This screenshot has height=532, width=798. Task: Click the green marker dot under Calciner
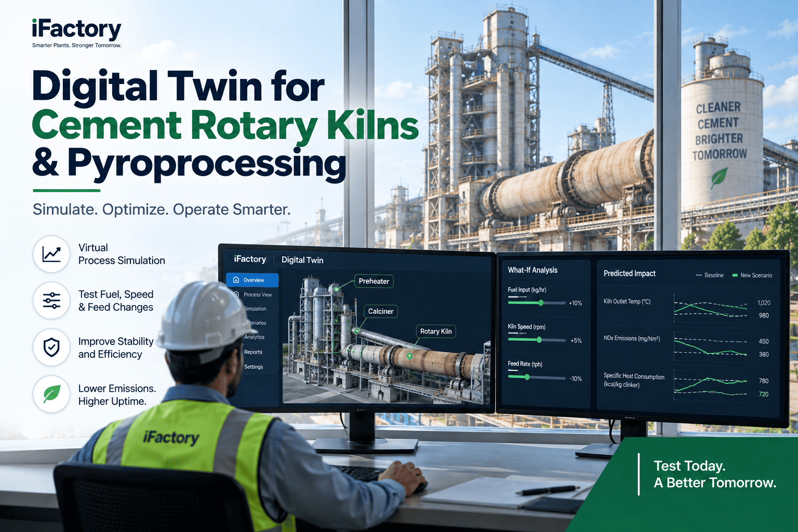pyautogui.click(x=357, y=330)
